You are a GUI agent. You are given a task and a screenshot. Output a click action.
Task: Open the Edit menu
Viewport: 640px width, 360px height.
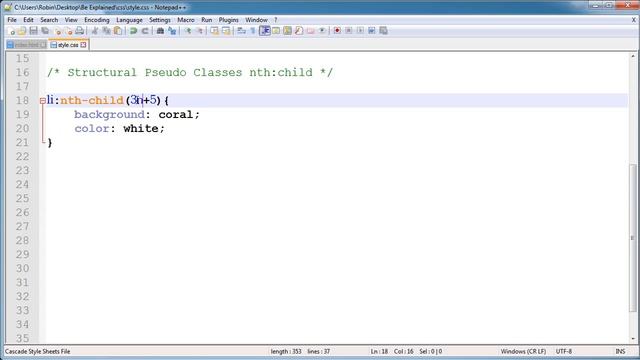[x=28, y=20]
